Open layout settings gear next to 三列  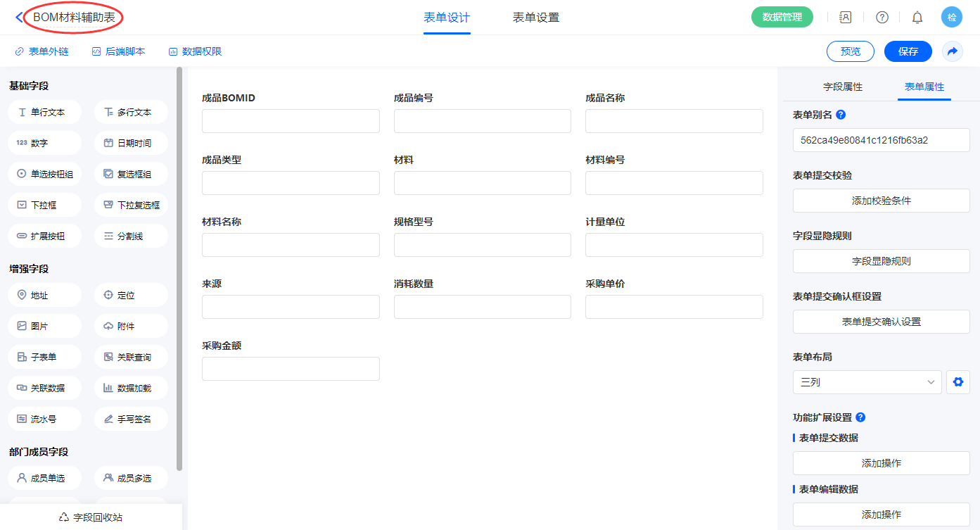[957, 382]
